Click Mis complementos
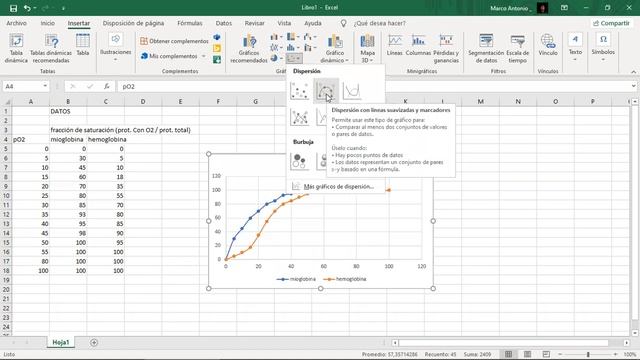The height and width of the screenshot is (360, 640). [173, 56]
